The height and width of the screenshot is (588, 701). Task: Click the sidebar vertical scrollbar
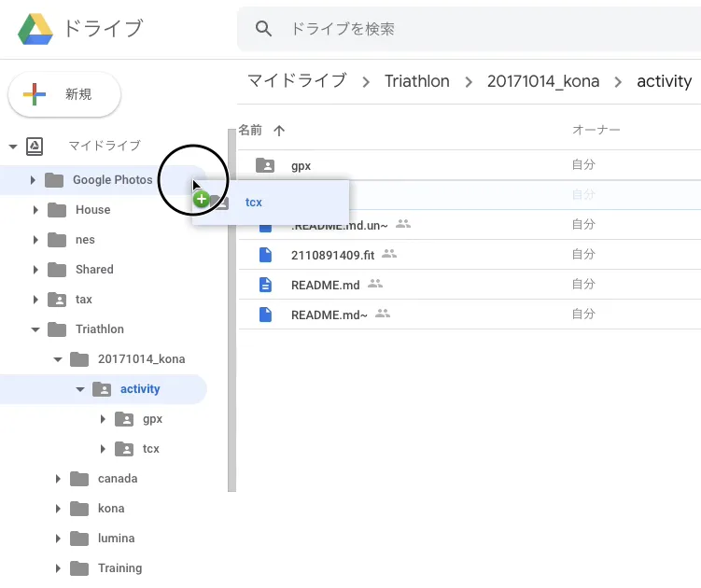231,308
